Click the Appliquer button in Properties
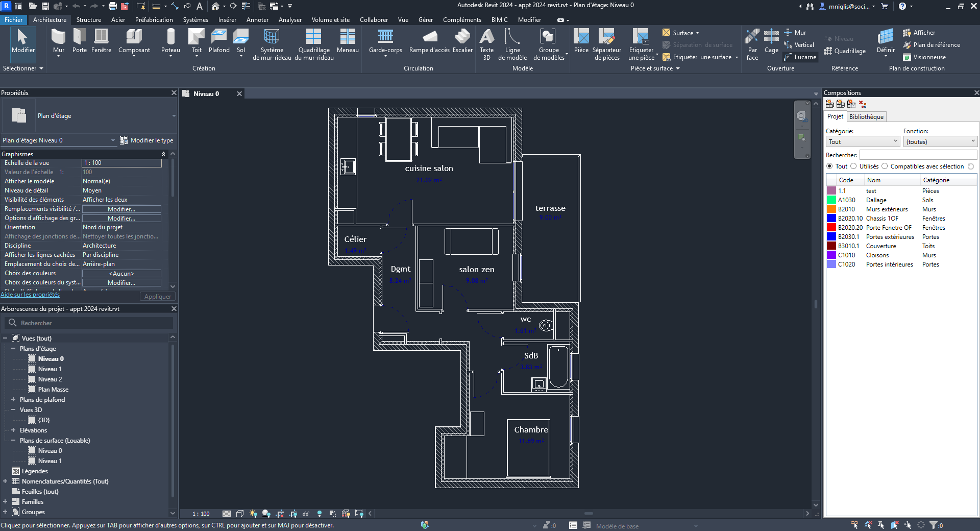The height and width of the screenshot is (531, 980). [157, 296]
